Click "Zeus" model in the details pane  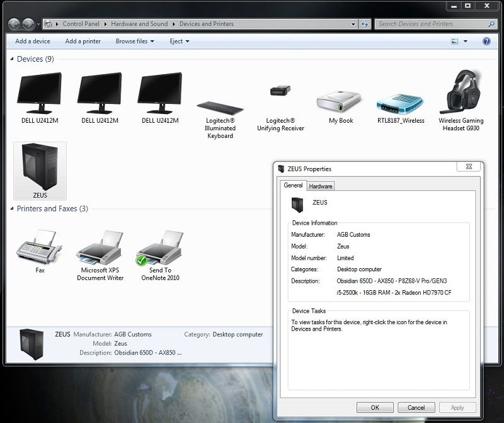120,343
